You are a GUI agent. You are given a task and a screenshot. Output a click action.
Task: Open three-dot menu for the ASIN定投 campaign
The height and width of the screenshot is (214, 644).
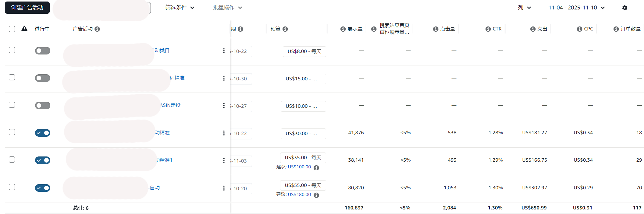click(224, 106)
